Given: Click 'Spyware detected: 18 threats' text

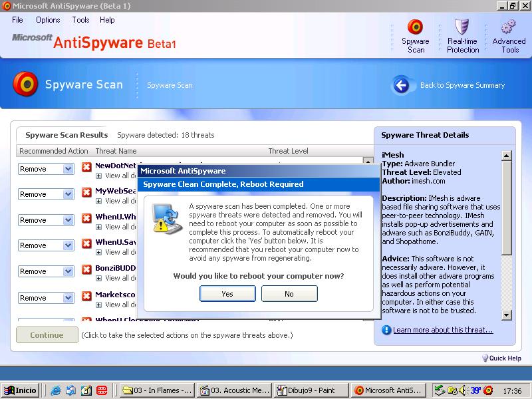Looking at the screenshot, I should pyautogui.click(x=166, y=135).
